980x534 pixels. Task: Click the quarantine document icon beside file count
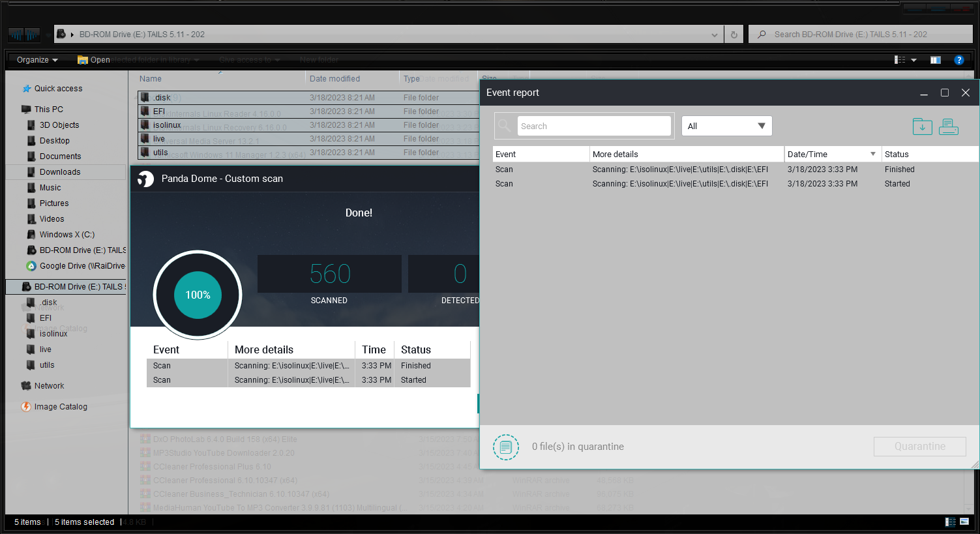[x=506, y=447]
